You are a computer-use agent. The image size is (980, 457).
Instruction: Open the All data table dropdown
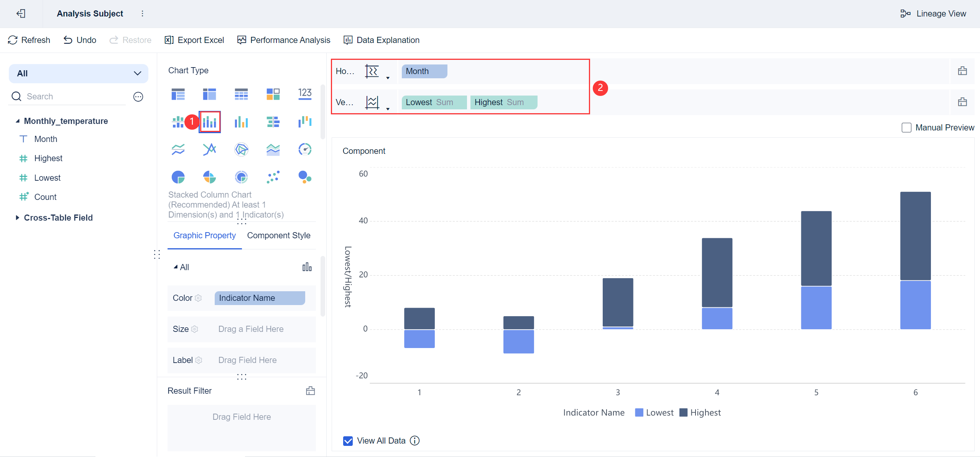coord(79,73)
